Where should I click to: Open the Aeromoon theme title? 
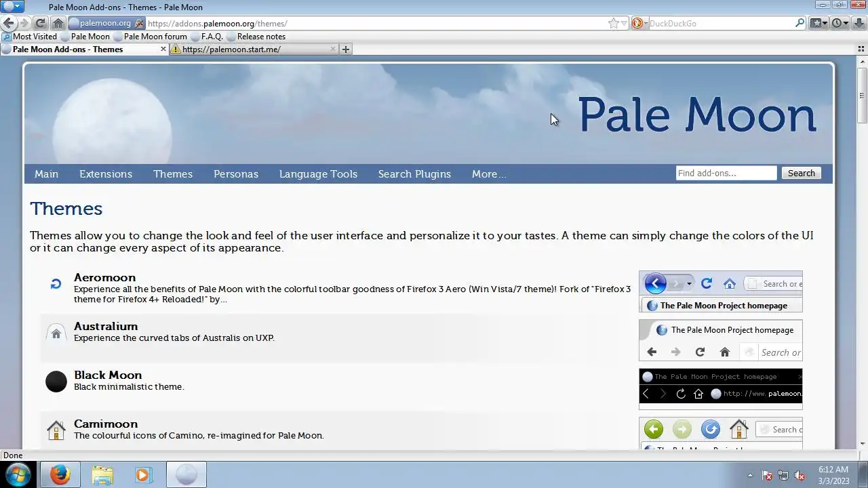[104, 277]
